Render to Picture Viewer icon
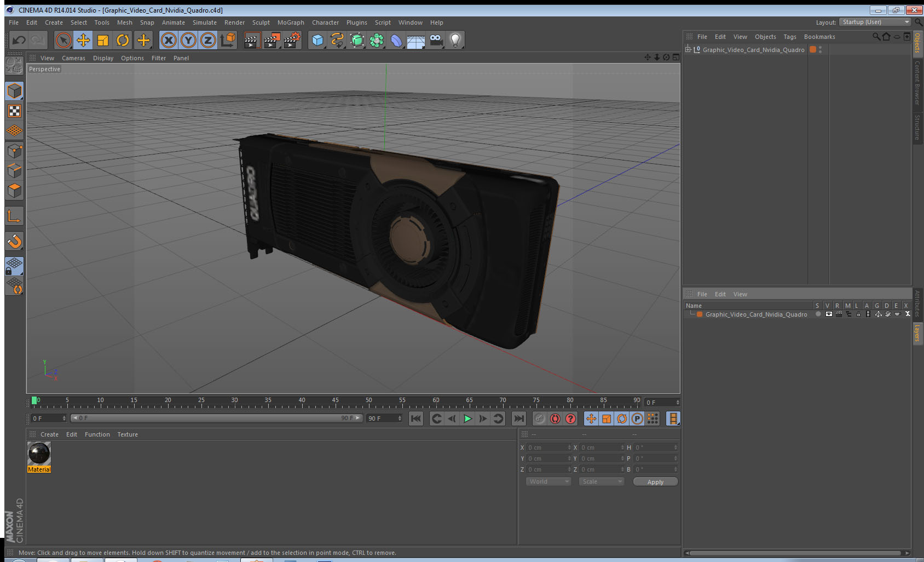The width and height of the screenshot is (924, 562). [272, 40]
